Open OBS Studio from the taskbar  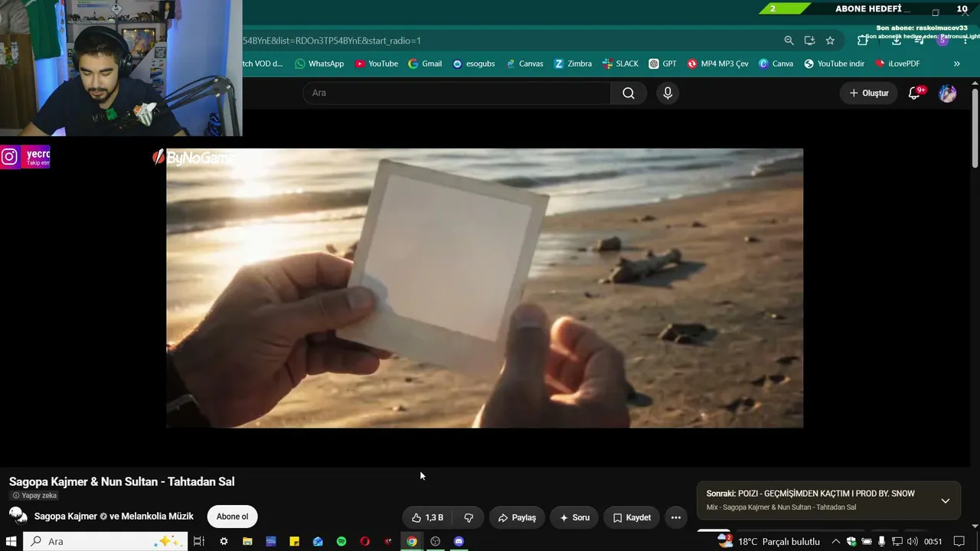pyautogui.click(x=436, y=541)
